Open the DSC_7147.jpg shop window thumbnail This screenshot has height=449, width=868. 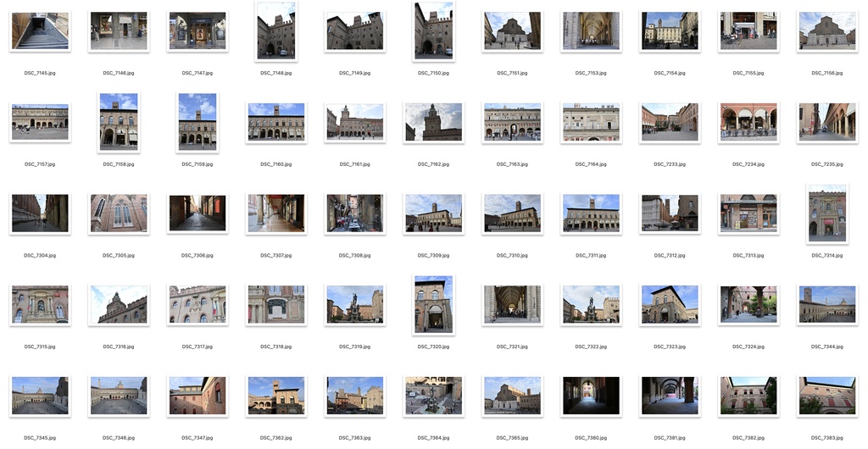198,31
